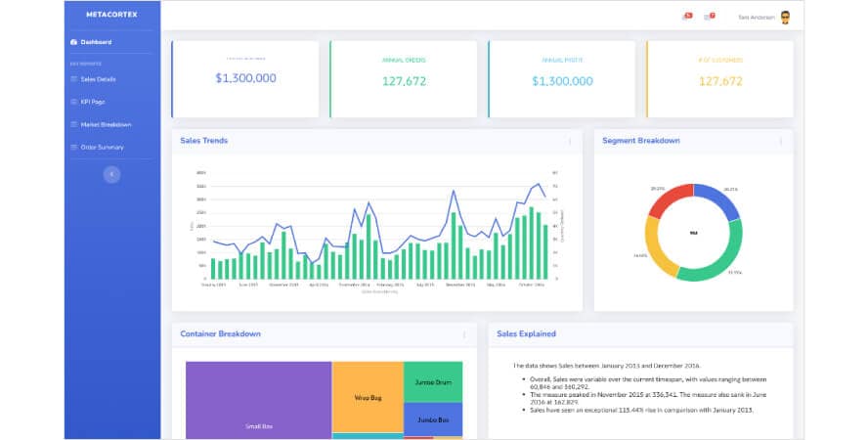Screen dimensions: 868x440
Task: Click the icon beside Sales Details
Action: [x=73, y=78]
